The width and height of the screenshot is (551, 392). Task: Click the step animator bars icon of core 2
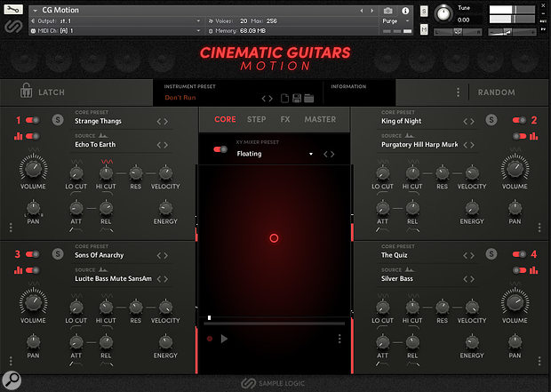tap(534, 136)
